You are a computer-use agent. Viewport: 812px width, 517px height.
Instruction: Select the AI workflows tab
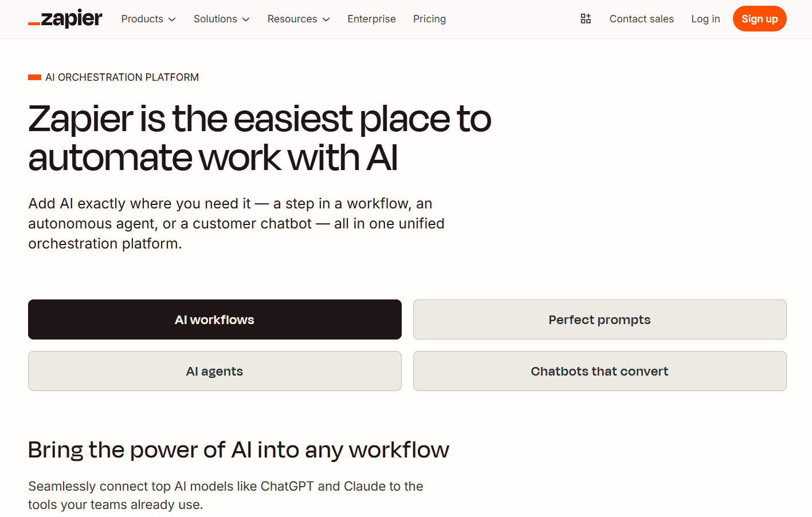click(x=215, y=319)
